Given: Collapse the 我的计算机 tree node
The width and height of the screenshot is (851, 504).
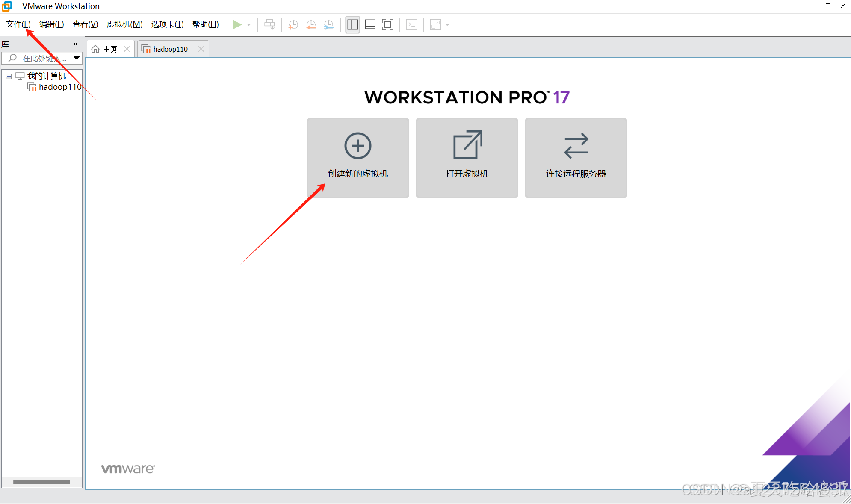Looking at the screenshot, I should 9,76.
